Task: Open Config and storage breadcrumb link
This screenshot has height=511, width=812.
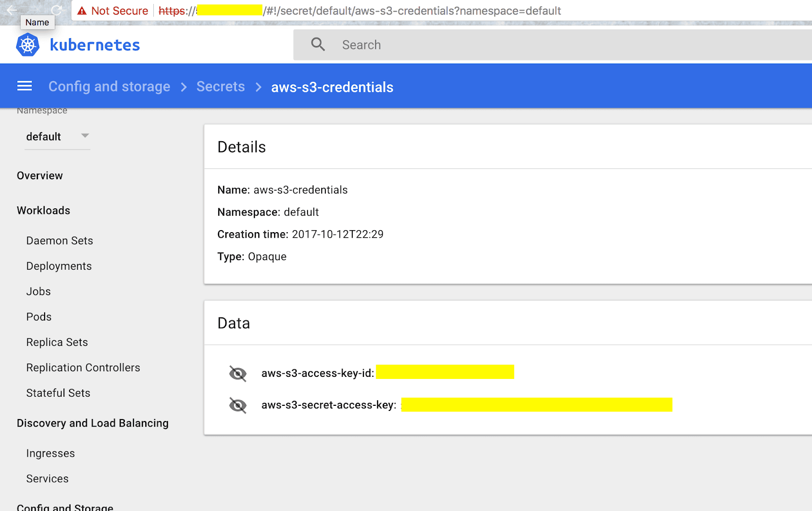Action: (109, 86)
